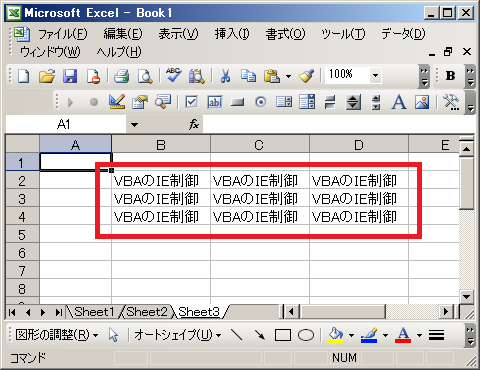The width and height of the screenshot is (480, 370).
Task: Toggle Bold formatting button
Action: point(450,76)
